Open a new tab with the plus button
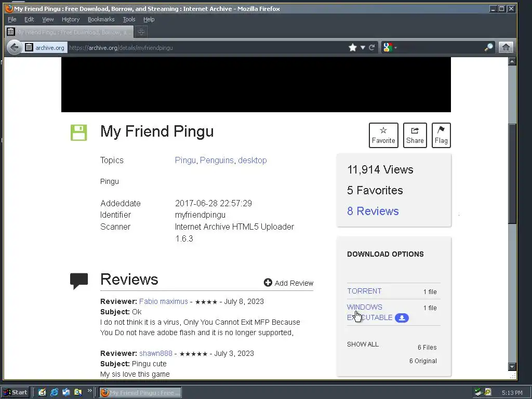 click(x=141, y=32)
